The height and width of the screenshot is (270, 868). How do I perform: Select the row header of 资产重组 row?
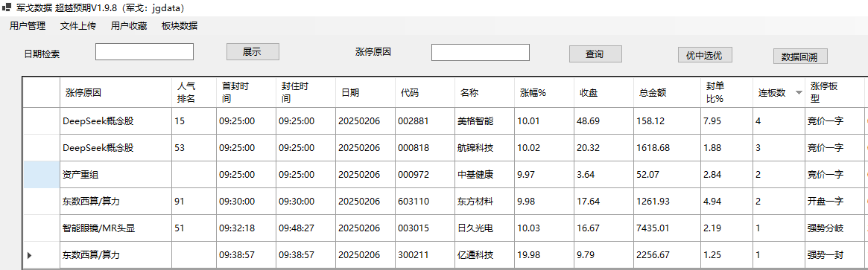tap(41, 175)
